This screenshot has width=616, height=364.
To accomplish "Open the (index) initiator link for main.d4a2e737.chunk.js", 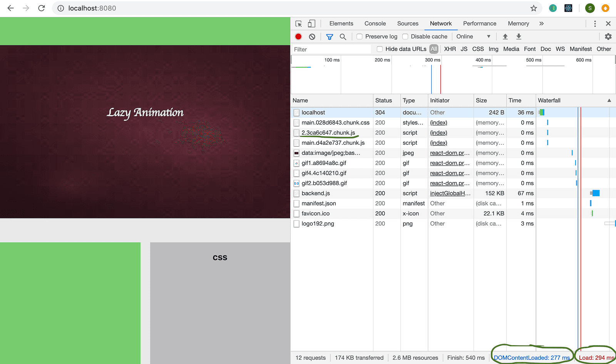I will [x=439, y=143].
